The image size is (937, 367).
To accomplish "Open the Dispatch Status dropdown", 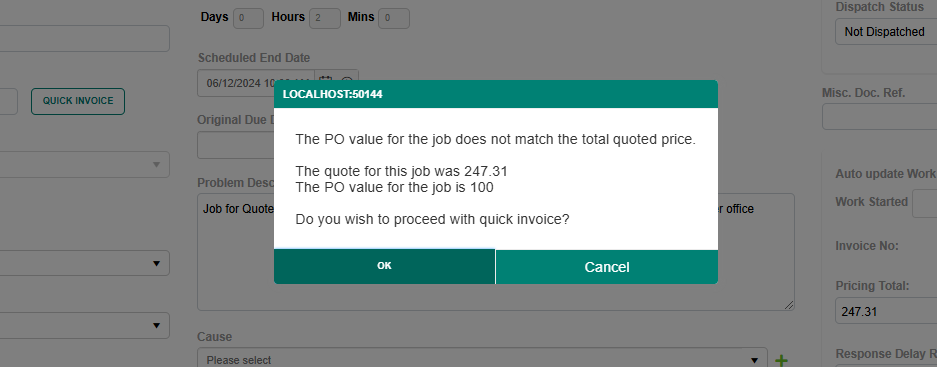I will click(886, 32).
